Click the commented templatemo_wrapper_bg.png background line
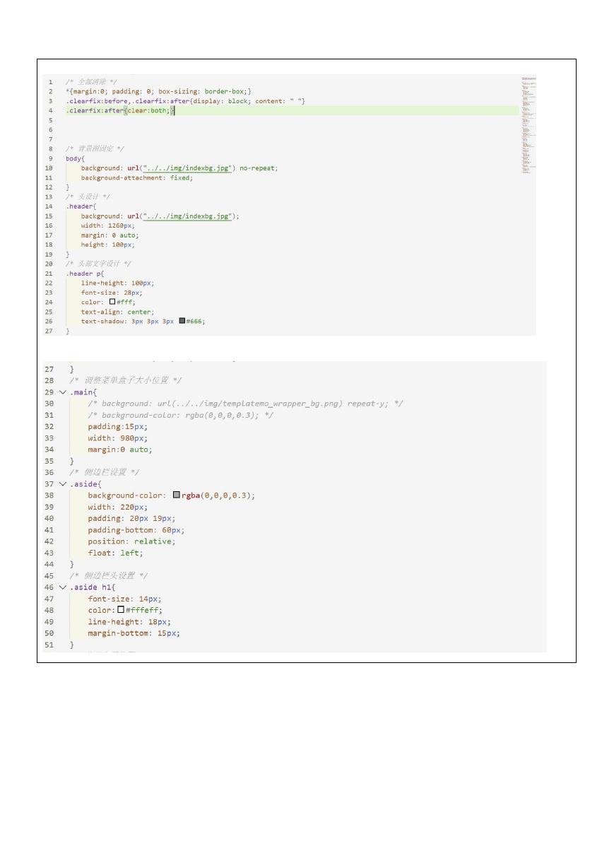This screenshot has width=614, height=868. [x=245, y=404]
